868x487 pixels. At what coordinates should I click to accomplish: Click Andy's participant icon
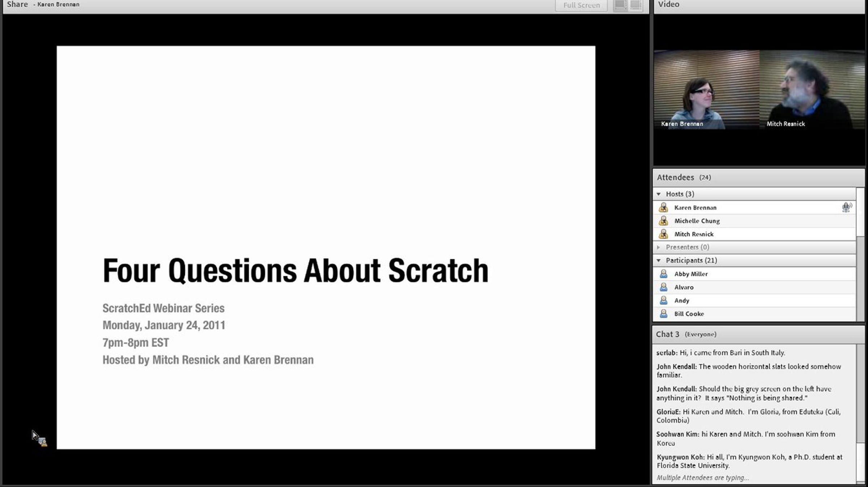[663, 300]
